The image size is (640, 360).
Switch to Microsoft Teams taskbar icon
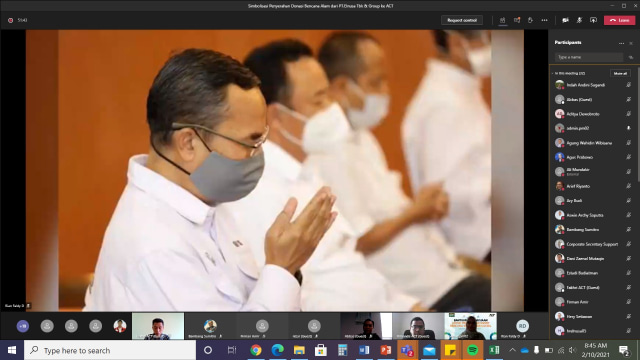point(407,350)
